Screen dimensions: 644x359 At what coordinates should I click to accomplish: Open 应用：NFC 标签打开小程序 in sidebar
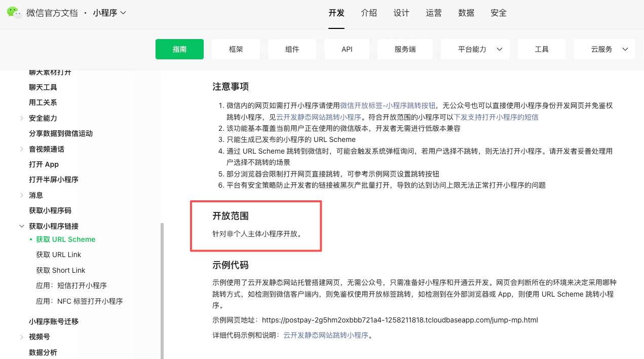coord(80,301)
